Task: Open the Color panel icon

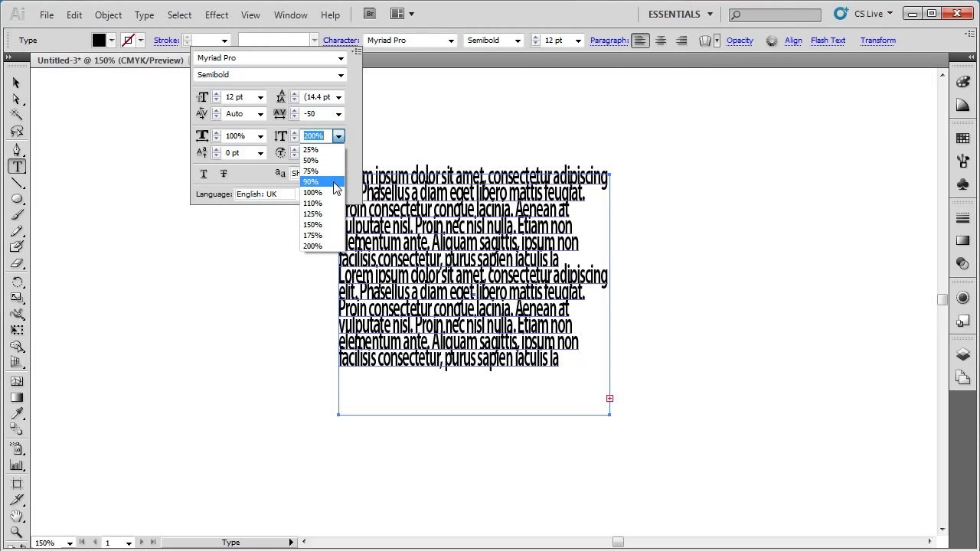Action: coord(963,82)
